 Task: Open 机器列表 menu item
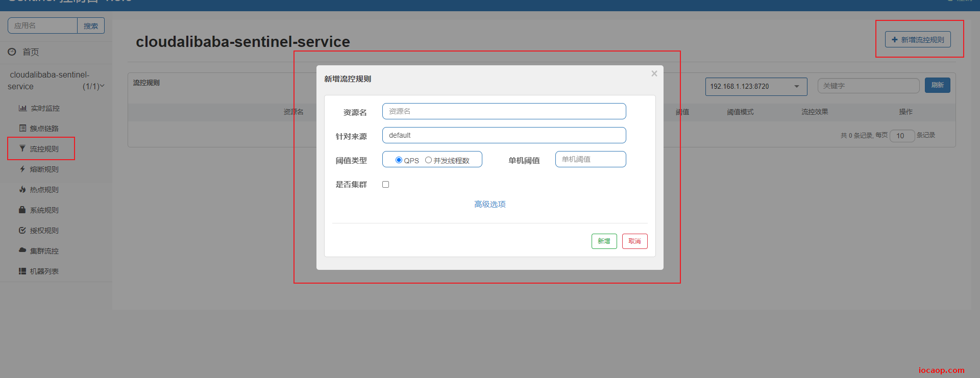click(44, 271)
